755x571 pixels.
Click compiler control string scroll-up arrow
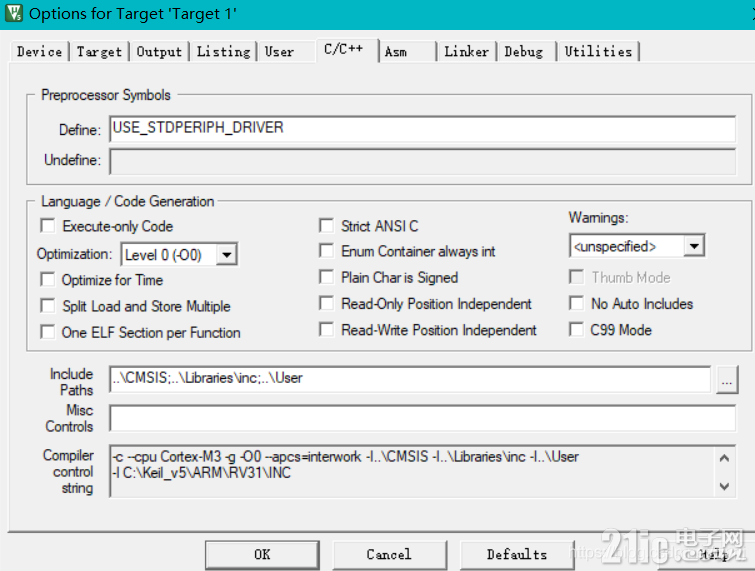click(x=724, y=458)
